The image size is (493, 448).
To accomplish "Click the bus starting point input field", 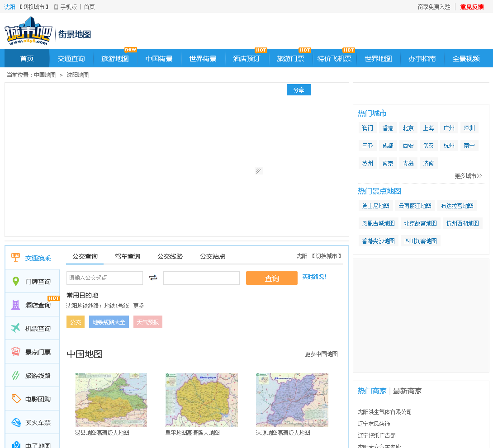I will pyautogui.click(x=104, y=278).
